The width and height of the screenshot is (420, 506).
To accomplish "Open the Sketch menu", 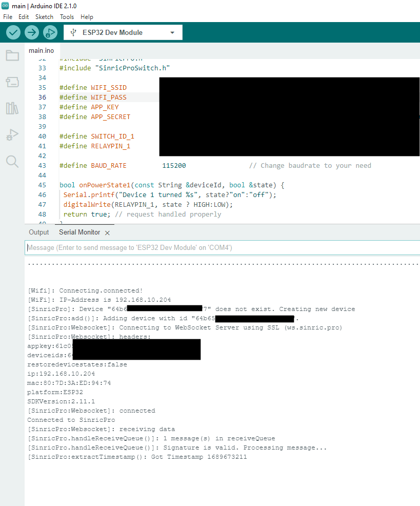I will [44, 16].
